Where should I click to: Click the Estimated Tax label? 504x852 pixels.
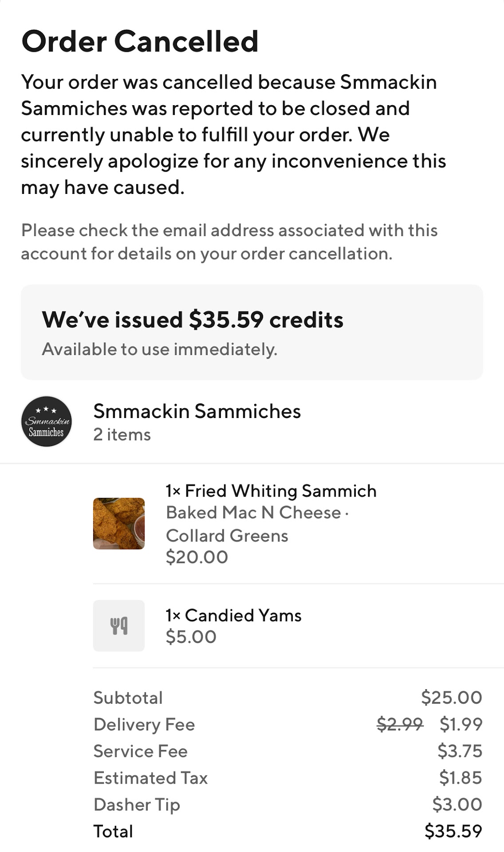[x=151, y=777]
